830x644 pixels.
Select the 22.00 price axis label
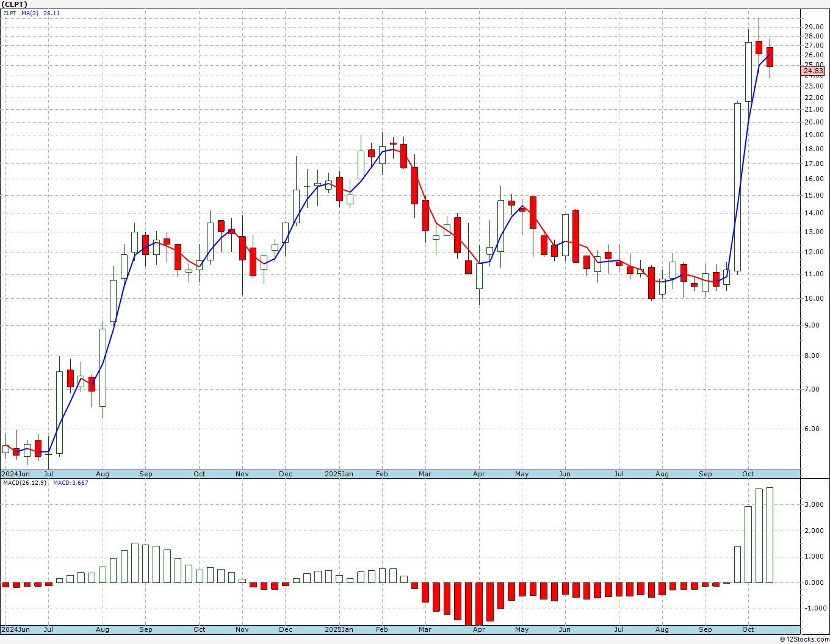coord(814,98)
